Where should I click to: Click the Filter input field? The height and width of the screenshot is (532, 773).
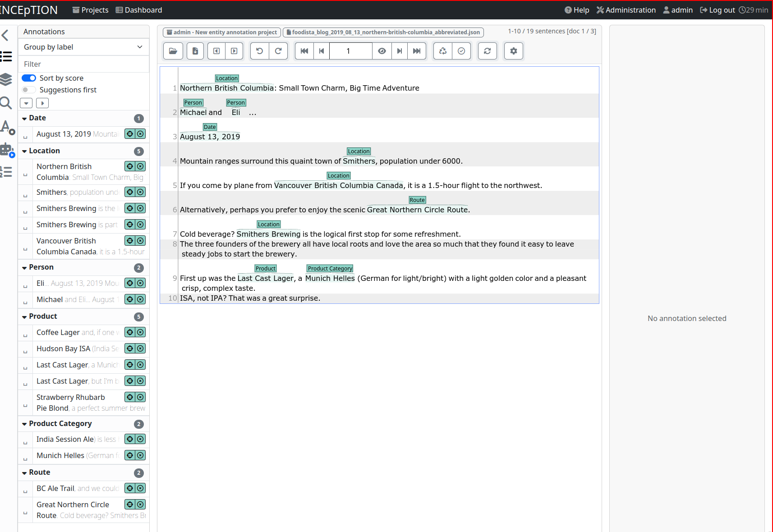[83, 64]
